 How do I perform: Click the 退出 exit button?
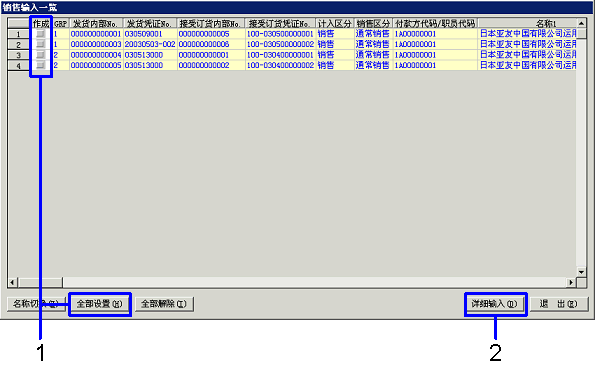[559, 304]
